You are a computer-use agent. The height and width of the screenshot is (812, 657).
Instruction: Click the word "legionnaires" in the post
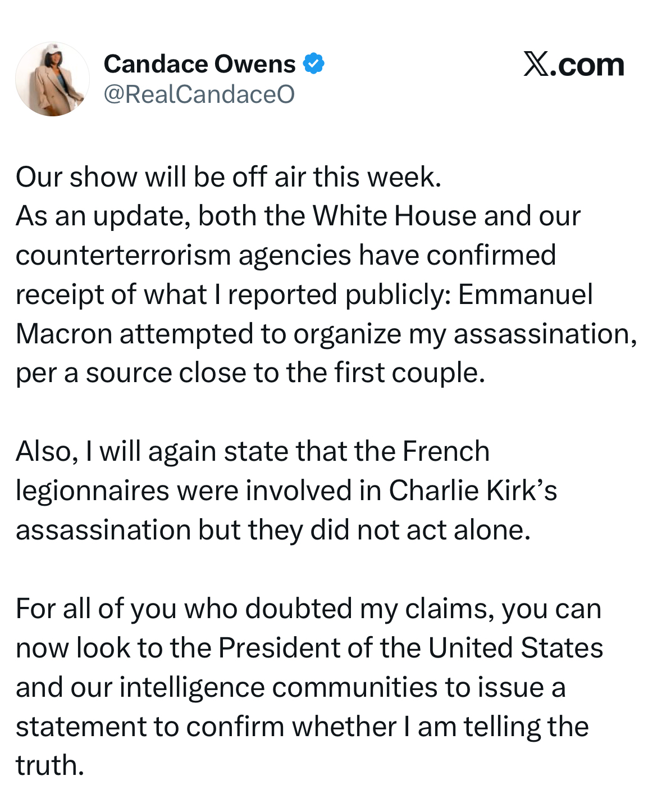tap(92, 491)
